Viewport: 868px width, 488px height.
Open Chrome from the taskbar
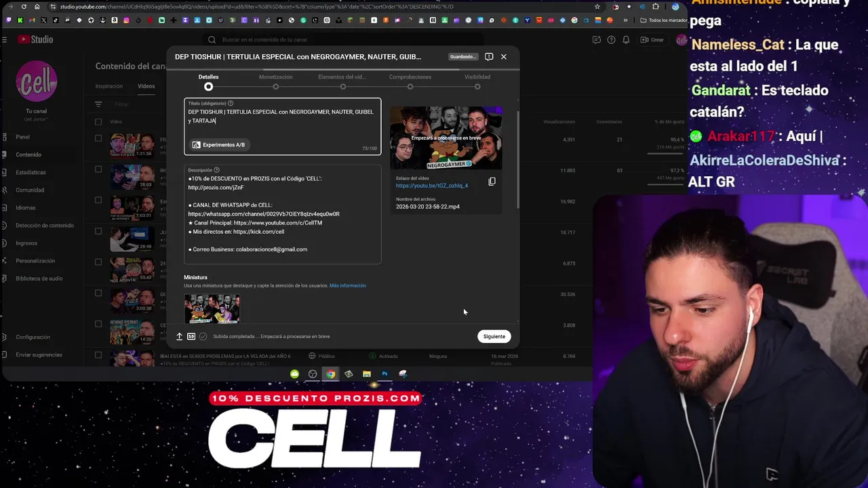330,373
